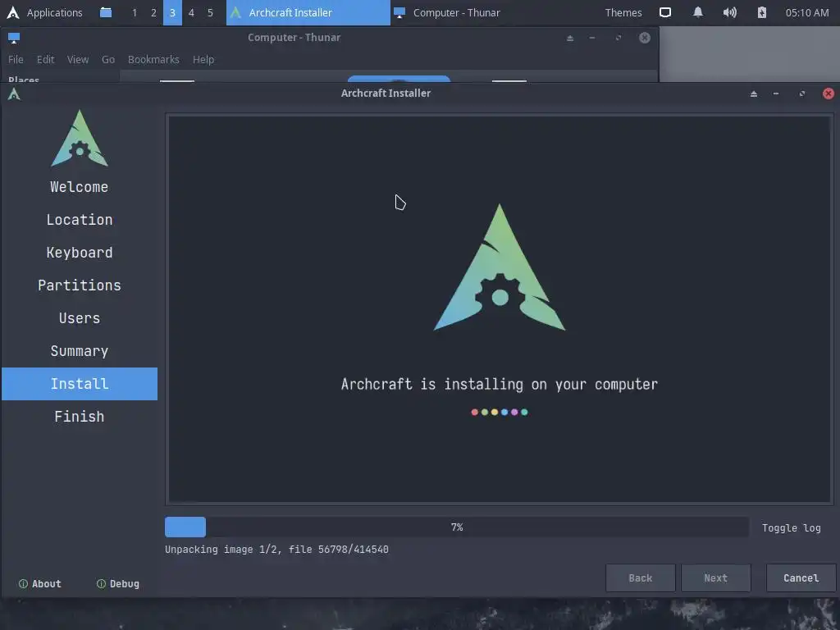Switch to workspace 4
840x630 pixels.
point(191,12)
